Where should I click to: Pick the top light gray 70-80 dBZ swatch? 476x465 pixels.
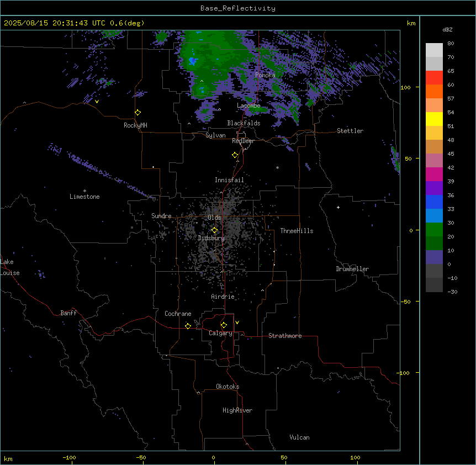pos(434,50)
